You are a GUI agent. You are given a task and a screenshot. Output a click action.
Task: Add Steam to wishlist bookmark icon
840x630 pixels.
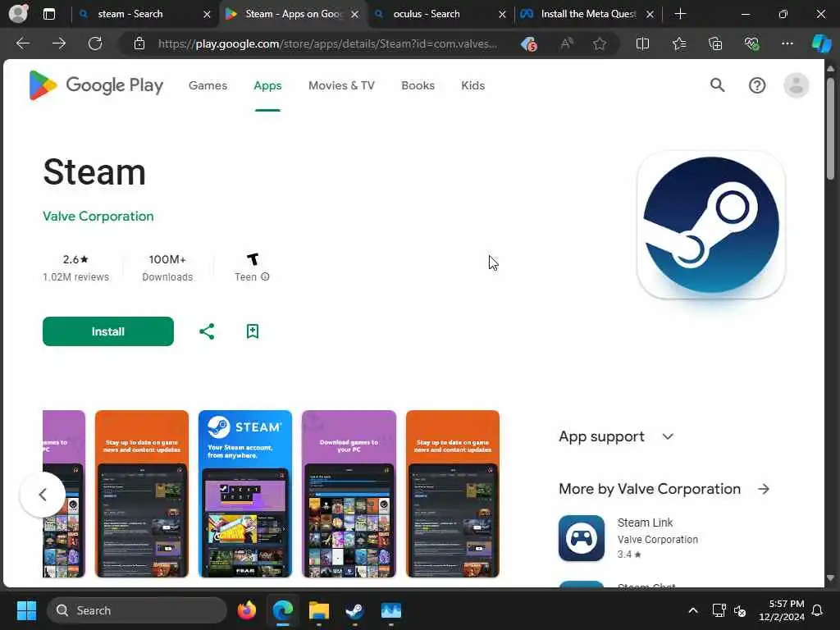(253, 331)
